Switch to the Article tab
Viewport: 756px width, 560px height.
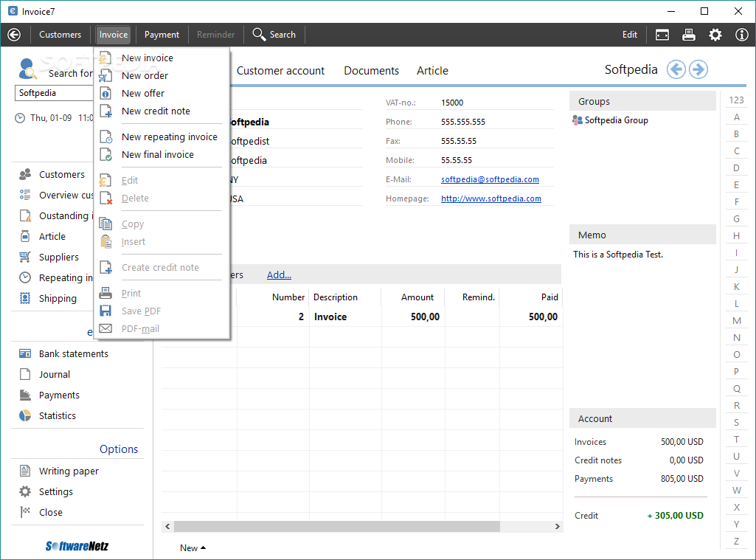pyautogui.click(x=432, y=71)
